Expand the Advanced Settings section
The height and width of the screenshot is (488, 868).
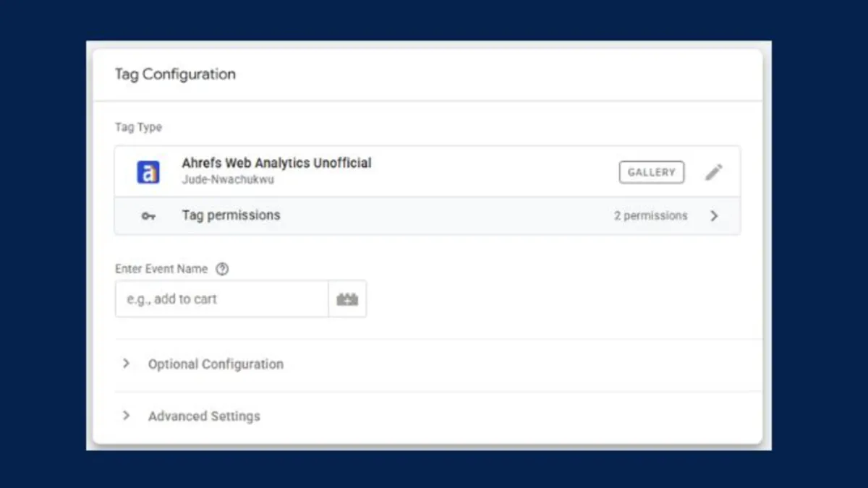coord(203,416)
